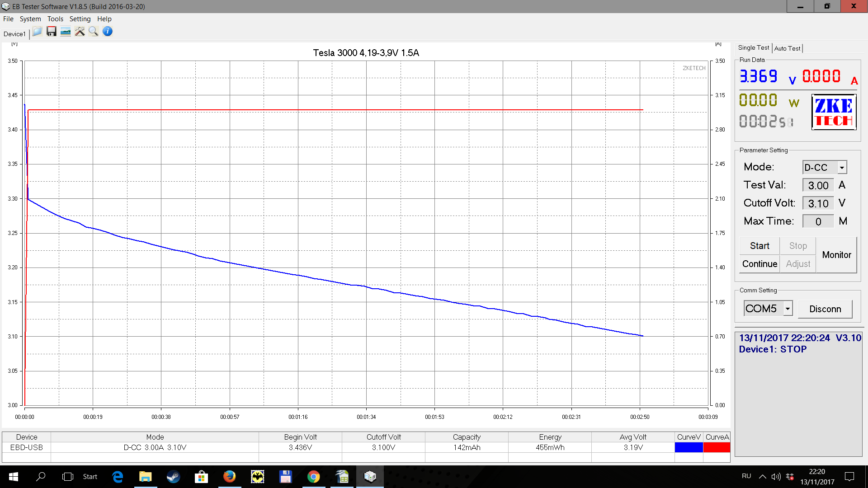Switch to the Auto Test tab
868x488 pixels.
point(787,48)
